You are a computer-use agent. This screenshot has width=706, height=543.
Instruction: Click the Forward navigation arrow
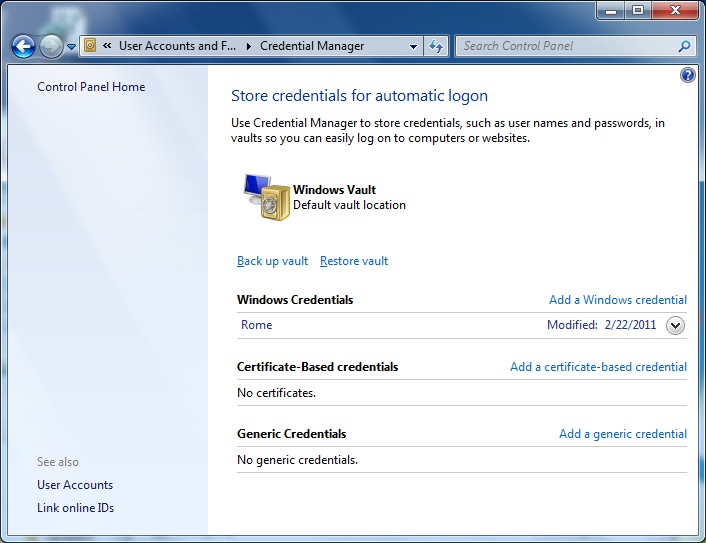(x=51, y=46)
